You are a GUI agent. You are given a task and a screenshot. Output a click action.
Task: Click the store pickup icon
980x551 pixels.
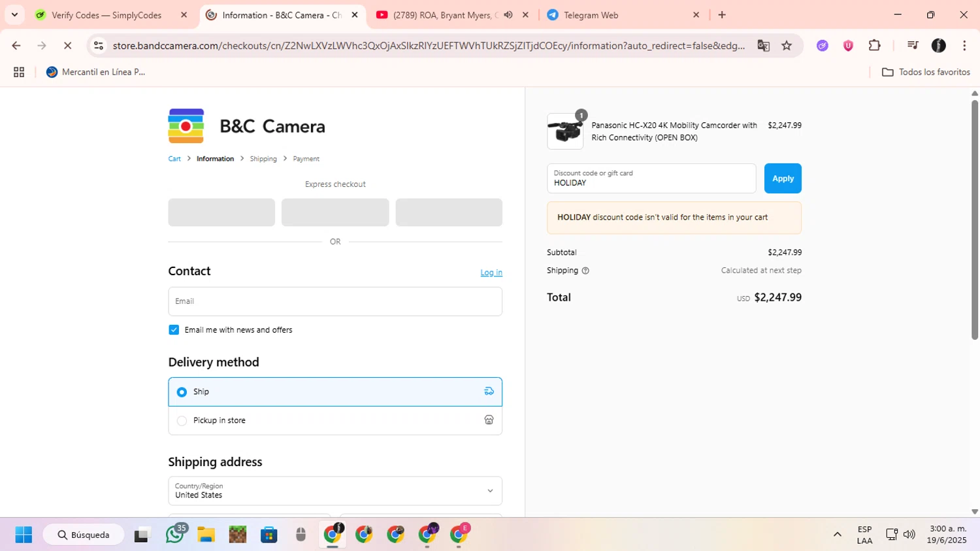[489, 420]
